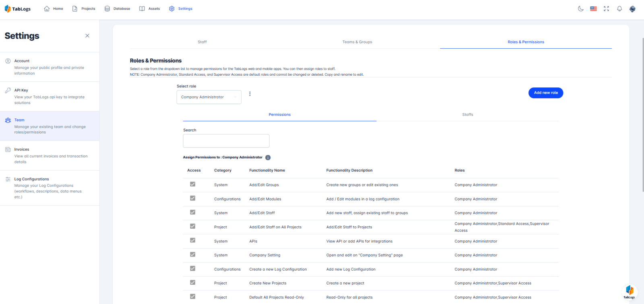The height and width of the screenshot is (304, 644).
Task: Enter fullscreen mode via expand icon
Action: (606, 8)
